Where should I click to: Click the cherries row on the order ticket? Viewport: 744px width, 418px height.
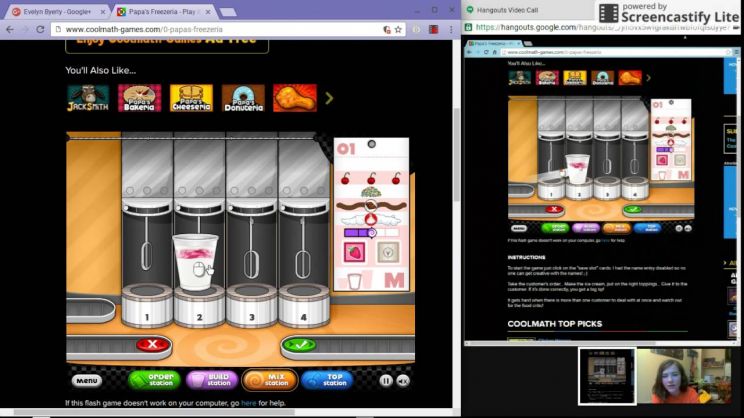pos(371,178)
